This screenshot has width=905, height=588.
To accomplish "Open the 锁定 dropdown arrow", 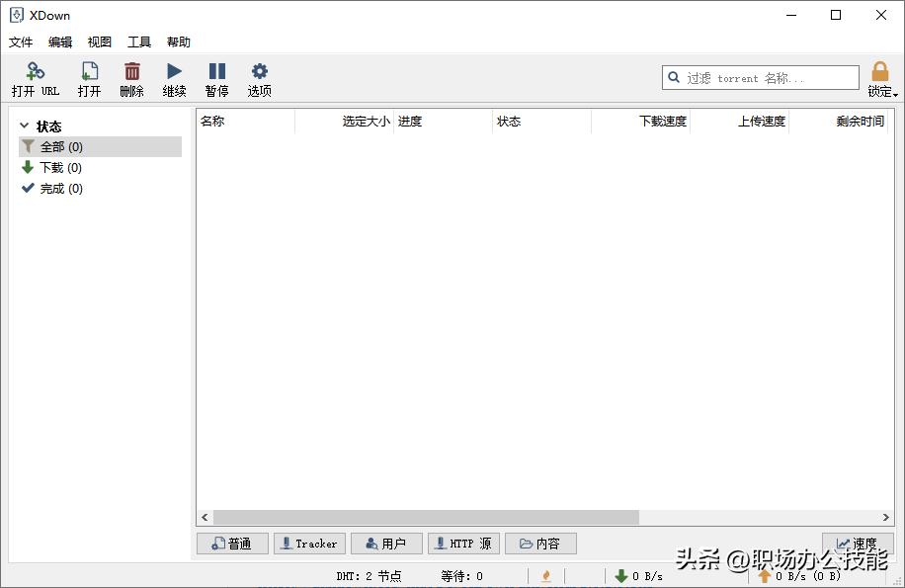I will 895,94.
